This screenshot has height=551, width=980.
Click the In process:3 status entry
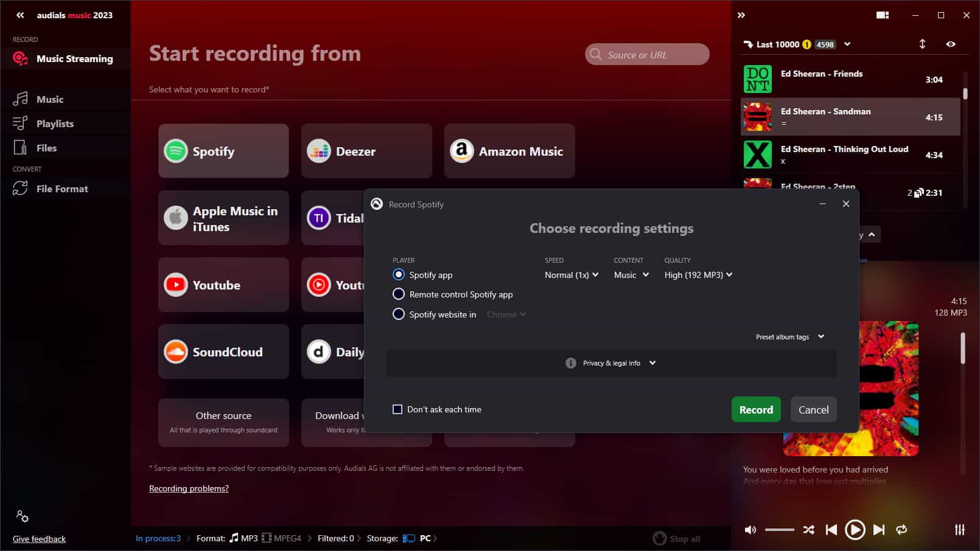point(158,538)
